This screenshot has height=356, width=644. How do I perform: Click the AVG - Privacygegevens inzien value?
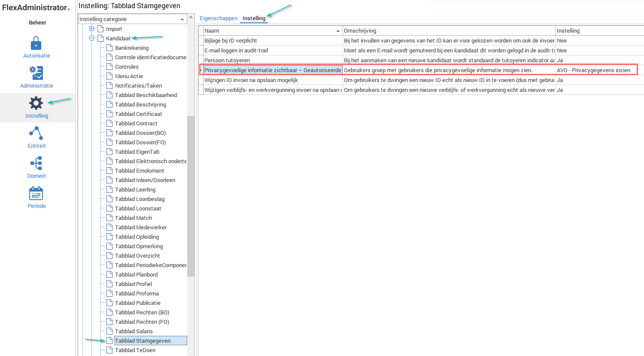click(x=594, y=70)
